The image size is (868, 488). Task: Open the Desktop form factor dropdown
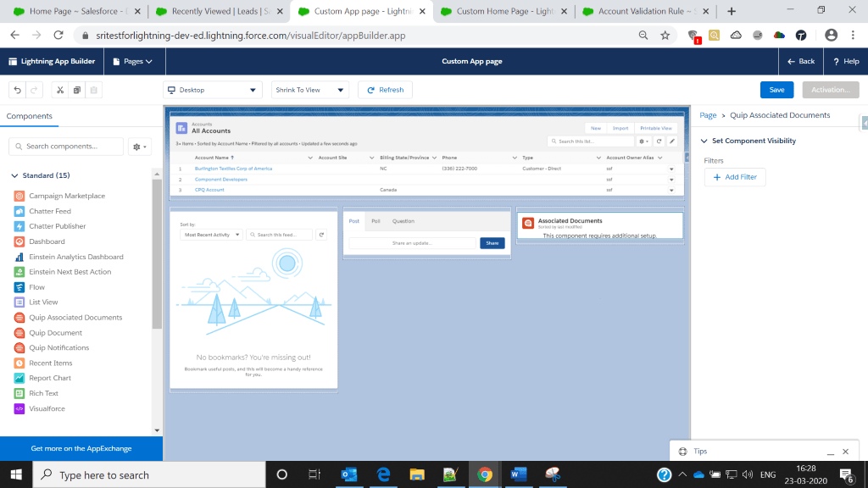point(213,90)
